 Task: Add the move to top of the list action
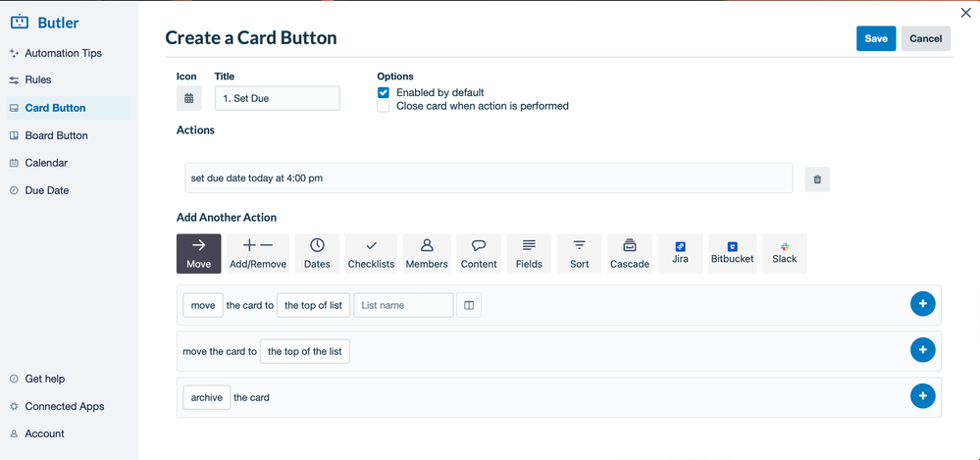click(x=922, y=350)
